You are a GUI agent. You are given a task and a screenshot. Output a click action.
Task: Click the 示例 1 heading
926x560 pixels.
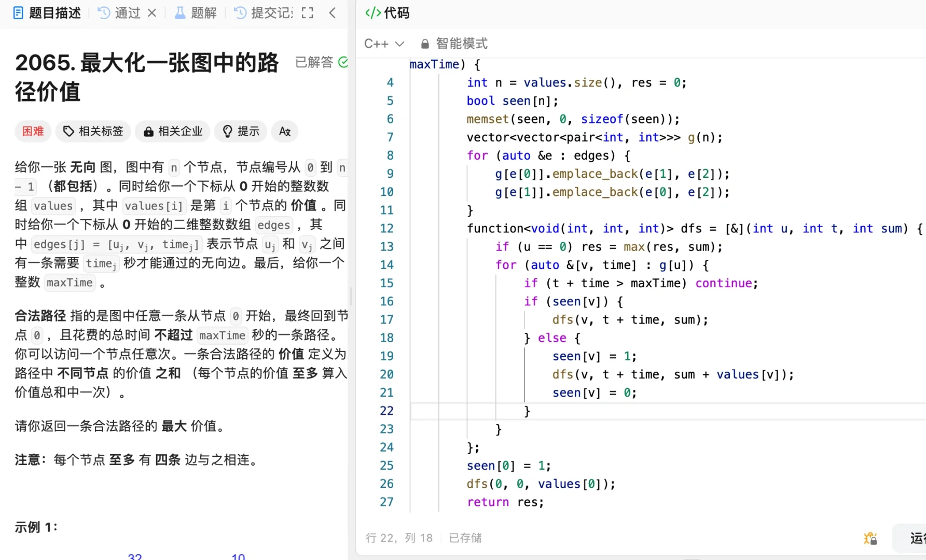36,527
